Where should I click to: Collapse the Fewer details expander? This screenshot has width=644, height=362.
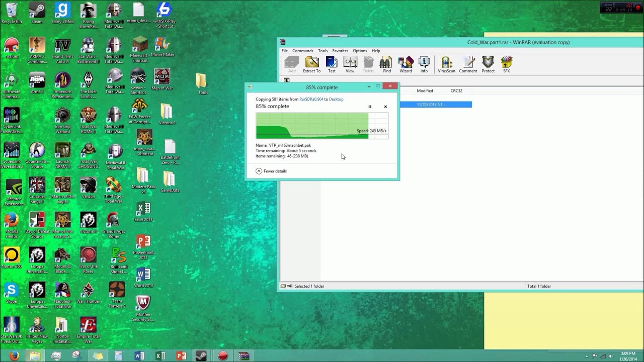[271, 171]
